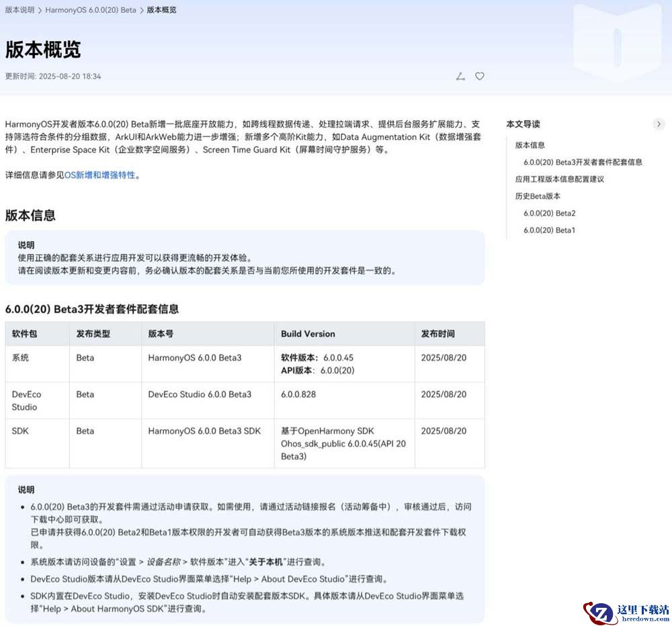Click the About HarmonyOS SDK note line
Image resolution: width=672 pixels, height=626 pixels.
click(247, 602)
